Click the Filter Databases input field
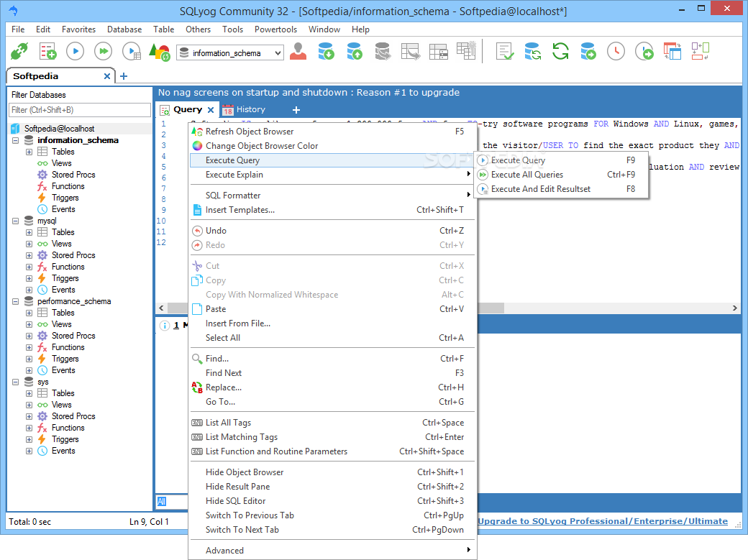 click(x=80, y=110)
